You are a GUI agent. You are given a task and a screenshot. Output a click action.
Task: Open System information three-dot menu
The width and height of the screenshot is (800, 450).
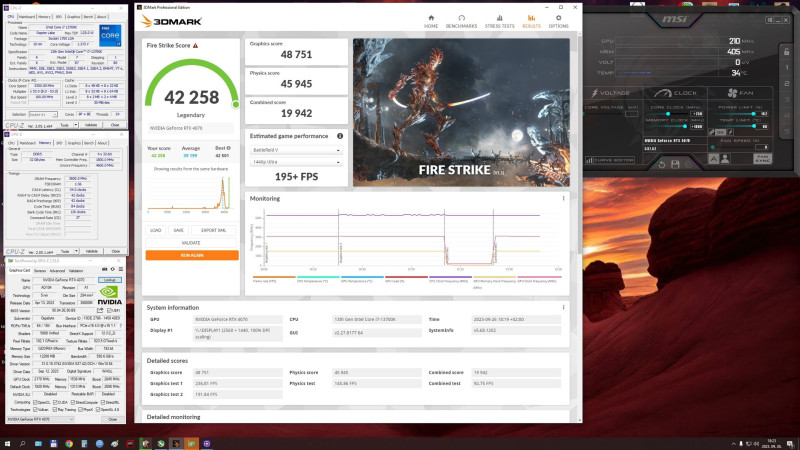pos(563,308)
